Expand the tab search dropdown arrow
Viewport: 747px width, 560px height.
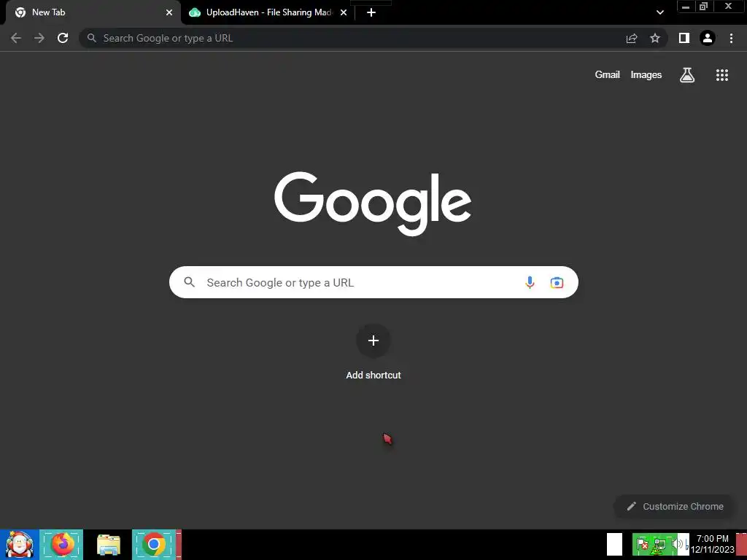click(659, 12)
